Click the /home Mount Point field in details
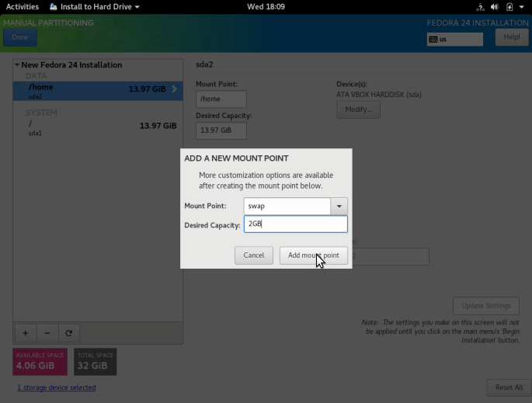Viewport: 532px width, 403px height. click(221, 99)
